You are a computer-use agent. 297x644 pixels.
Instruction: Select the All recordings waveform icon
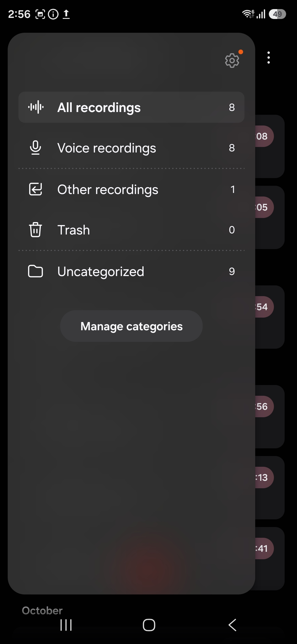tap(36, 107)
